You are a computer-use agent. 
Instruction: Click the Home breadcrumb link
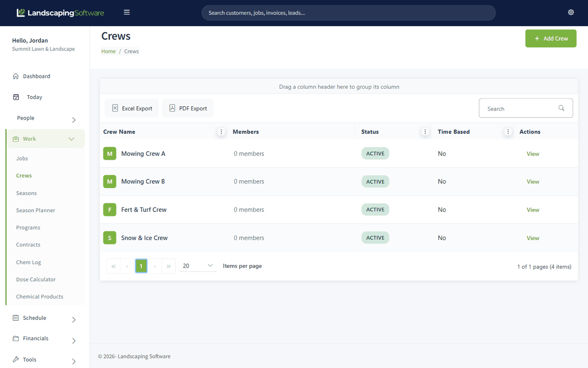[x=108, y=52]
